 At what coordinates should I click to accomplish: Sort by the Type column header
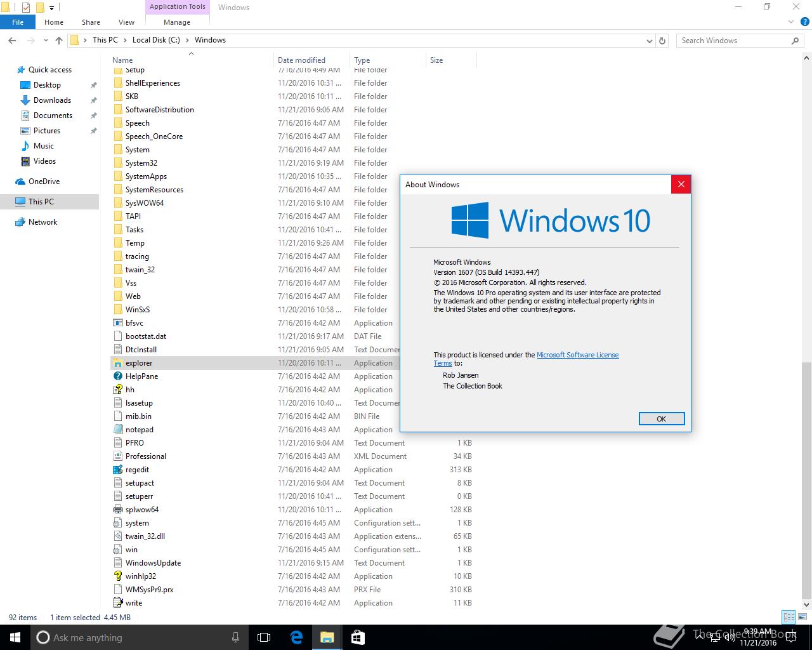click(x=388, y=60)
